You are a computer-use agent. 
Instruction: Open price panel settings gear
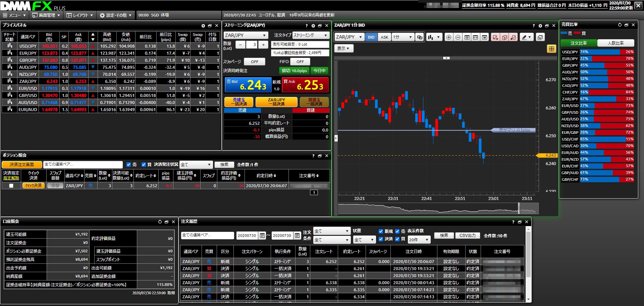point(203,25)
